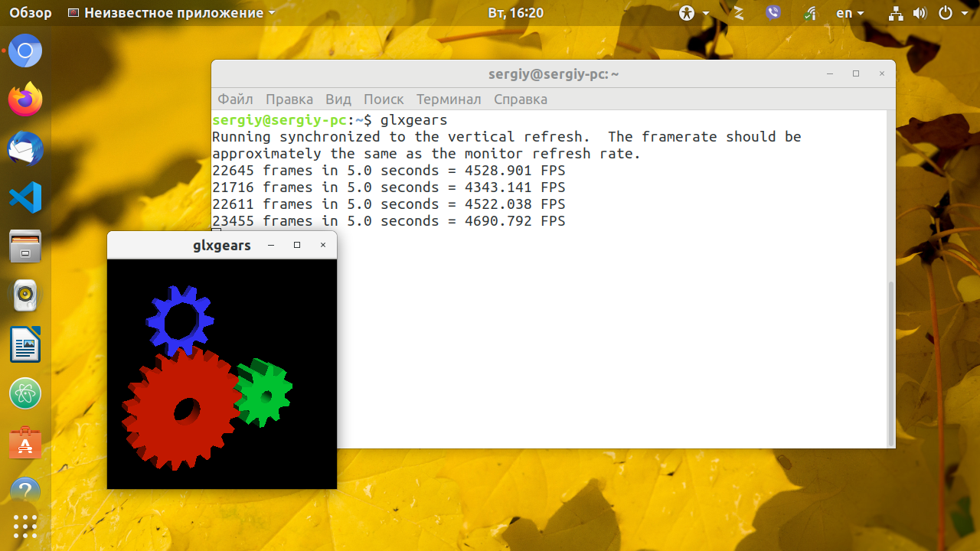Viewport: 980px width, 551px height.
Task: Launch Firefox from the dock
Action: 25,99
